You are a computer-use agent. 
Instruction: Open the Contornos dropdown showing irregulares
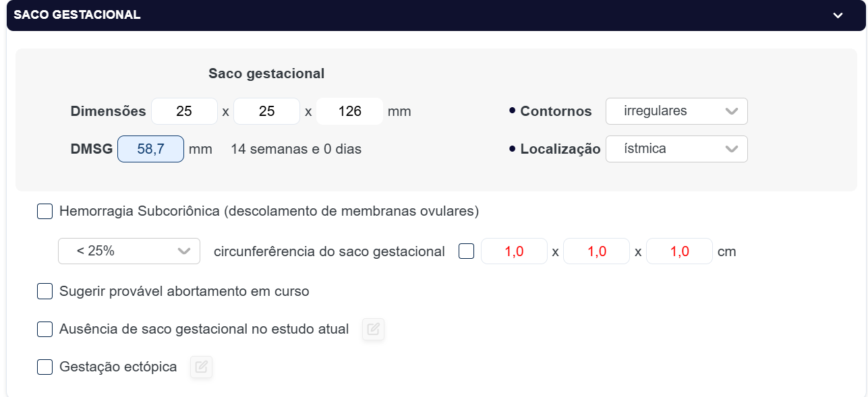click(676, 111)
